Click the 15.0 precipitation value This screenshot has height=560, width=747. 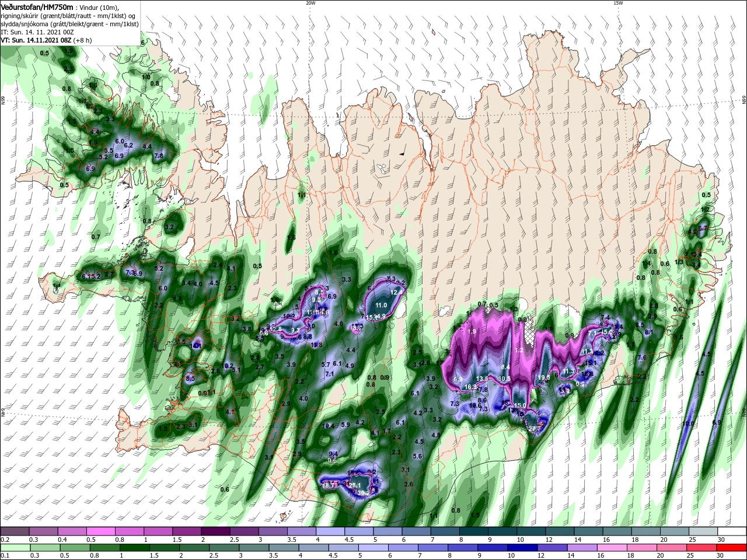point(520,405)
